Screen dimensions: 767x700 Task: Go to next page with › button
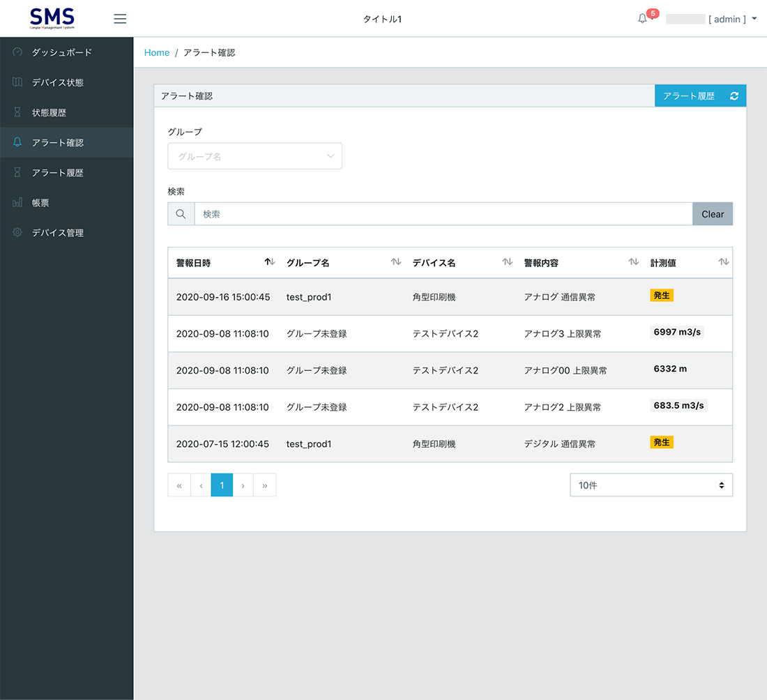(243, 485)
